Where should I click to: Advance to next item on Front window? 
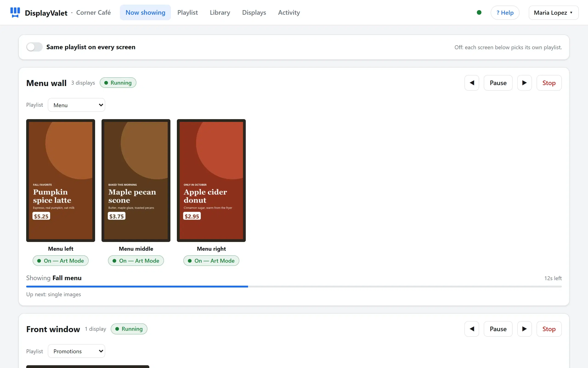(524, 329)
